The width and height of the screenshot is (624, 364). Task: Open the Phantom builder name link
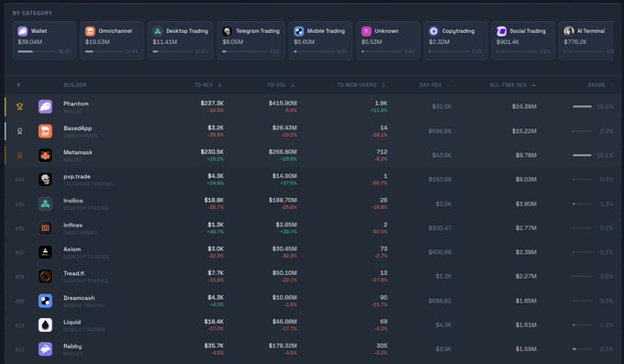pyautogui.click(x=76, y=104)
